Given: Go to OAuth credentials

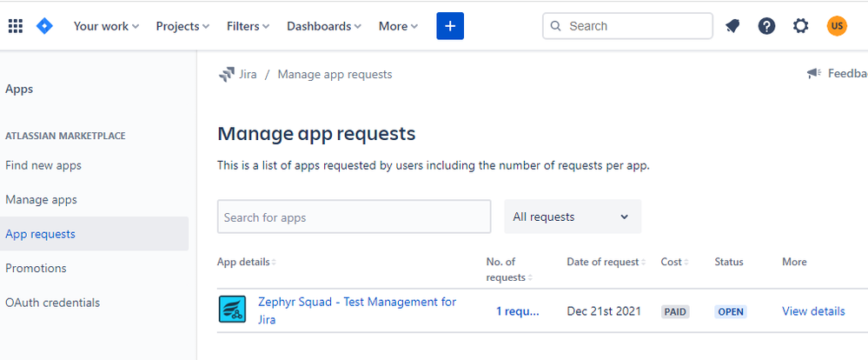Looking at the screenshot, I should [x=53, y=303].
